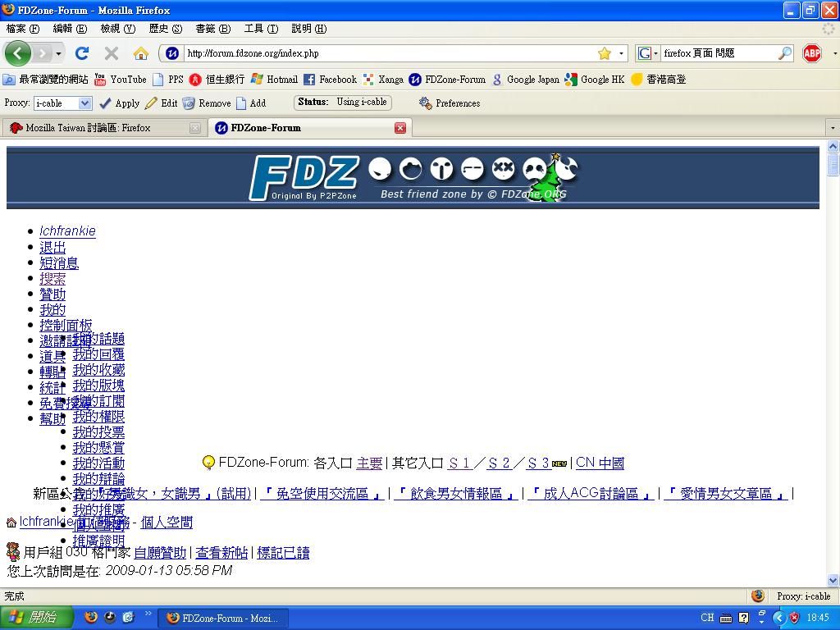
Task: Open the 贊助 link
Action: [52, 294]
